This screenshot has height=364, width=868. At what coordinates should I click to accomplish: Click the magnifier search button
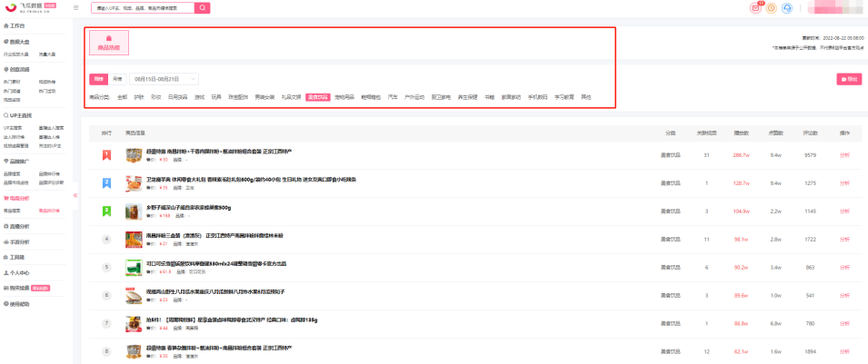pyautogui.click(x=202, y=8)
